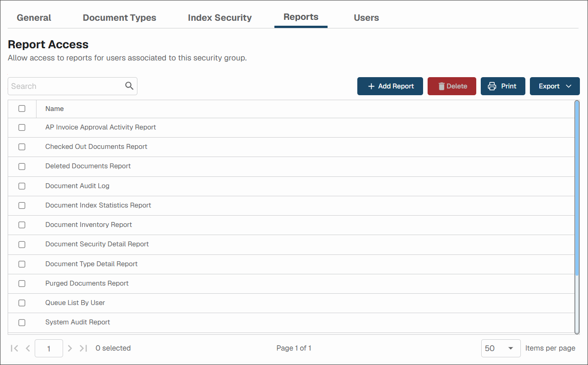
Task: Check Document Security Detail Report box
Action: point(22,245)
